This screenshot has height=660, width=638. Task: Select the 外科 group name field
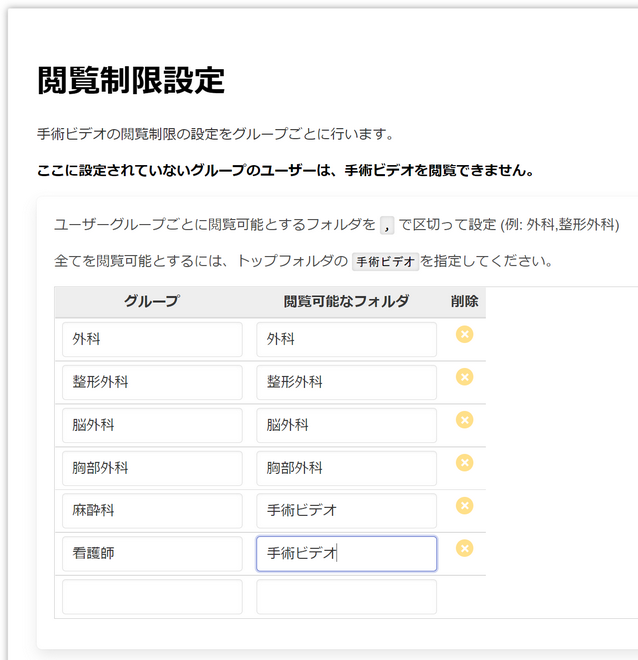point(152,339)
